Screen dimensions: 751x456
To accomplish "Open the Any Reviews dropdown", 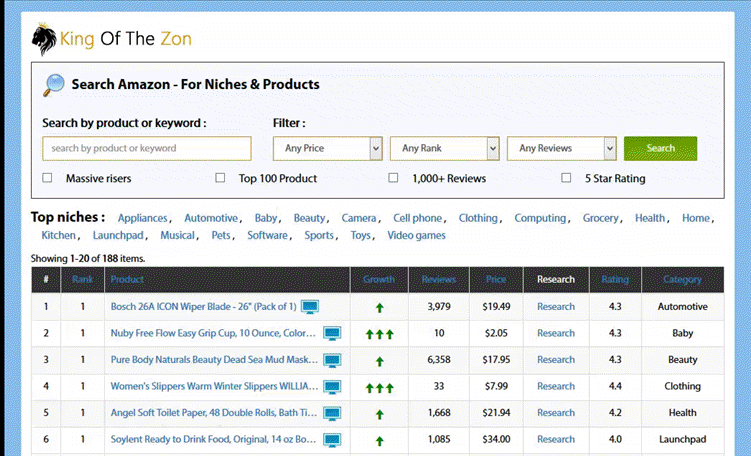I will pos(561,148).
